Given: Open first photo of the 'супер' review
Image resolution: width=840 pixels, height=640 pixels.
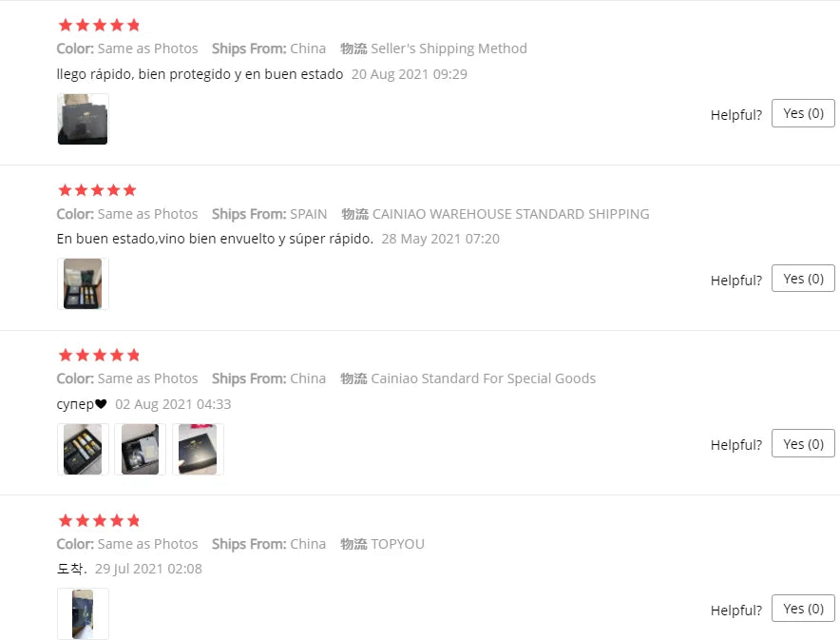Looking at the screenshot, I should (x=83, y=449).
